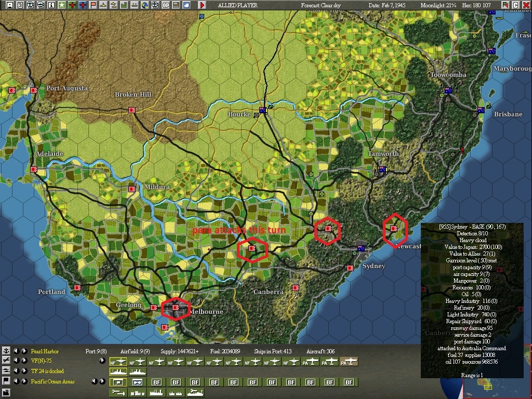The image size is (532, 399).
Task: Select the Japanese base flag at Mildura
Action: (132, 189)
